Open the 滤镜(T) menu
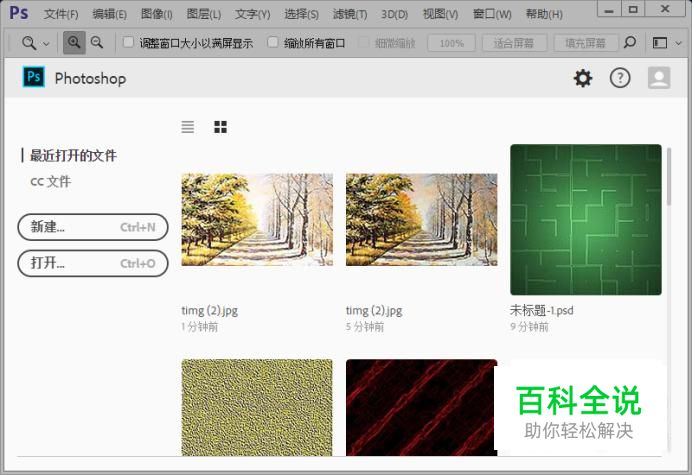The width and height of the screenshot is (692, 475). click(x=350, y=15)
